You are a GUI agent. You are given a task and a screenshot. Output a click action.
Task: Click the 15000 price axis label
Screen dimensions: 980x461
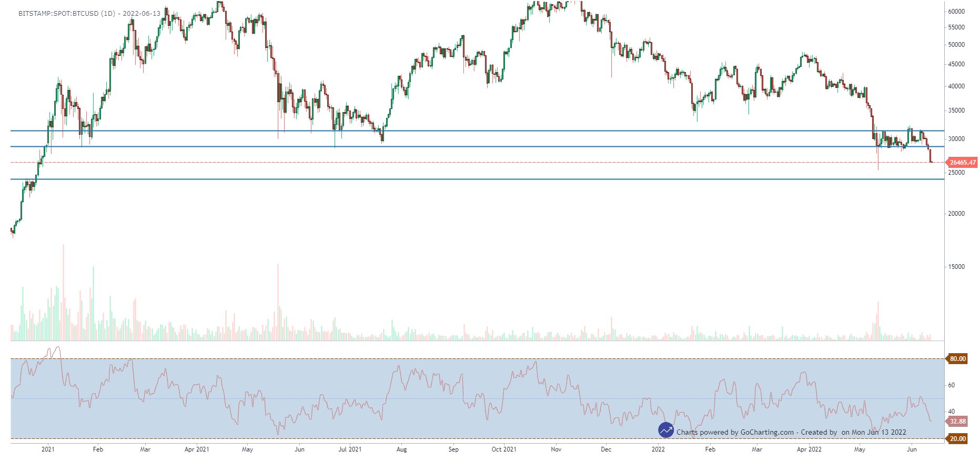click(x=956, y=267)
